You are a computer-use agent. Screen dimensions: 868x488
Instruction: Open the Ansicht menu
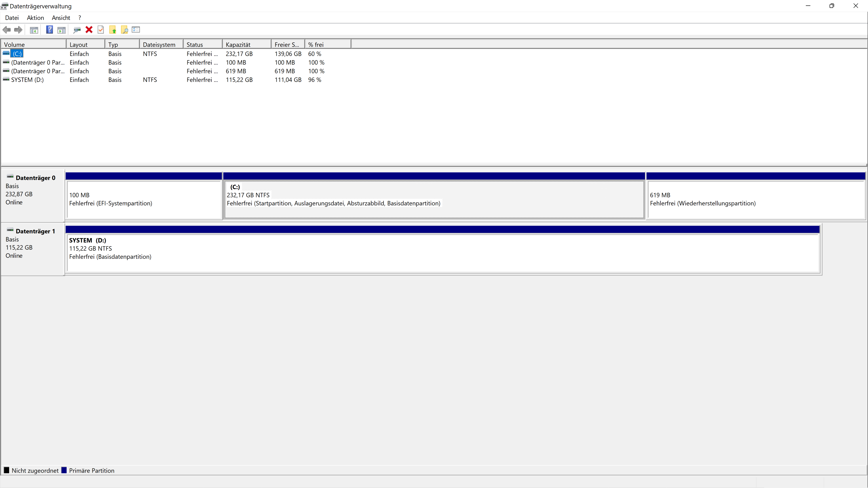(x=61, y=18)
